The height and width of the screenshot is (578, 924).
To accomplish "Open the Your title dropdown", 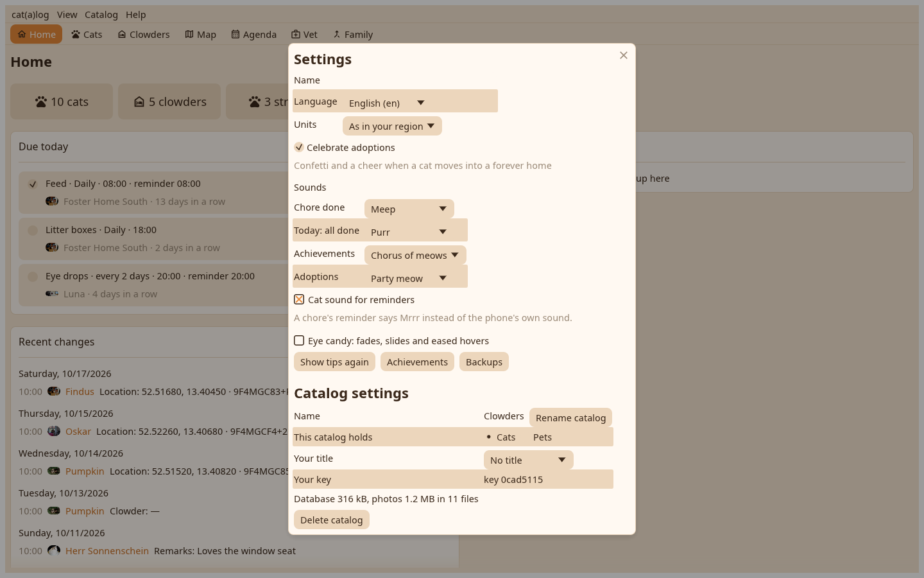I will 529,460.
